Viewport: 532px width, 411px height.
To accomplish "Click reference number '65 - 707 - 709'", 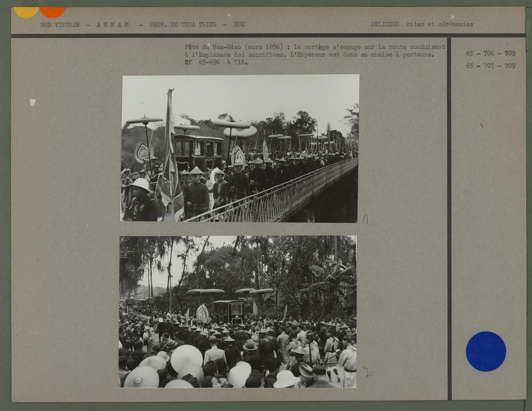I will (491, 66).
